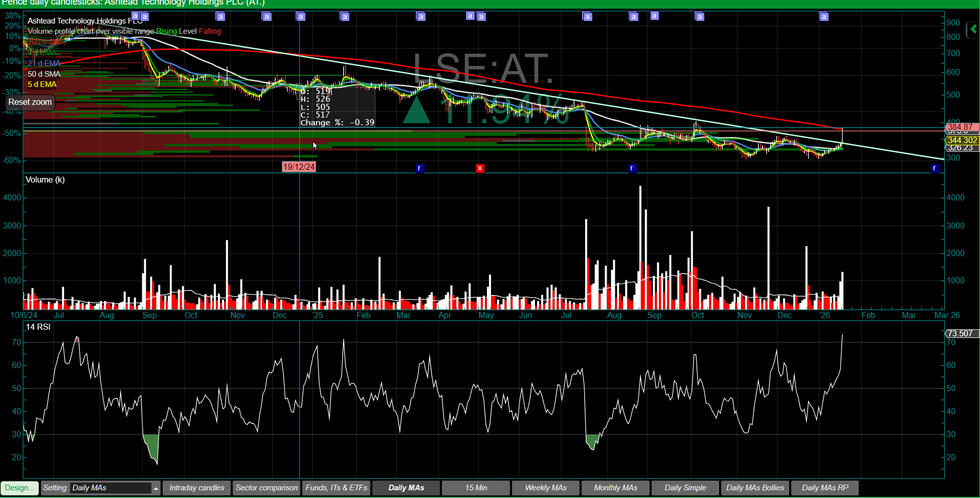Screen dimensions: 980x498
Task: Switch to the Daily MAs Bollies setting
Action: (x=755, y=488)
